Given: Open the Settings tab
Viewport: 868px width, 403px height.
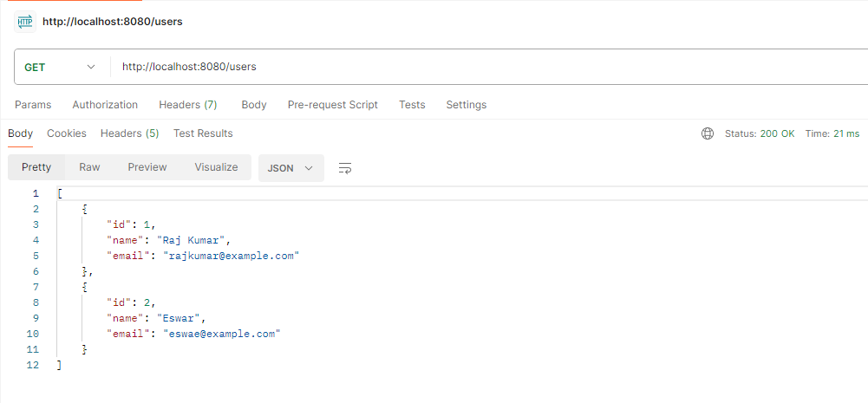Looking at the screenshot, I should (466, 105).
